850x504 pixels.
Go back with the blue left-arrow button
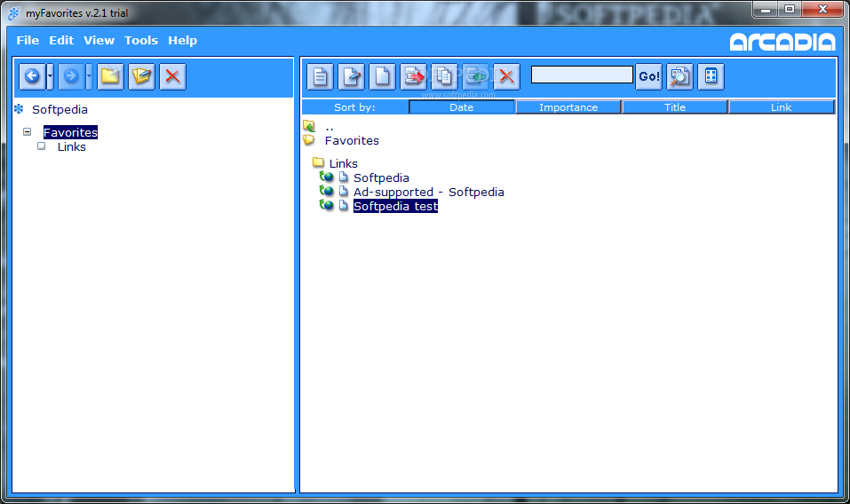pyautogui.click(x=32, y=76)
